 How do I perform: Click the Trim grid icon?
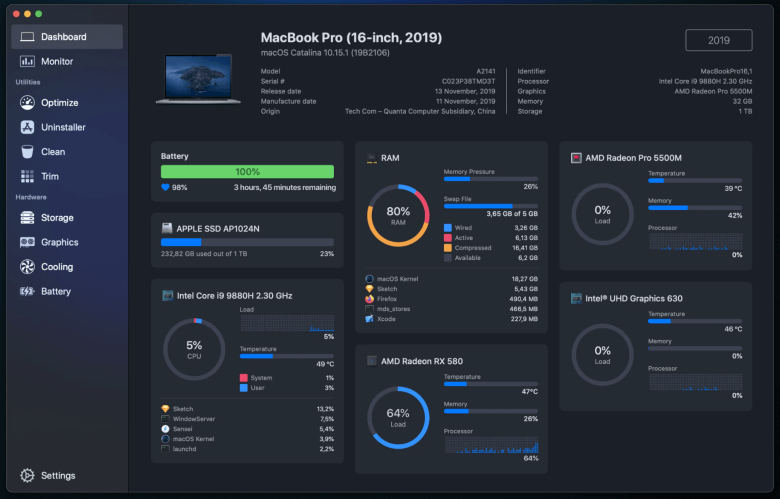pyautogui.click(x=27, y=176)
